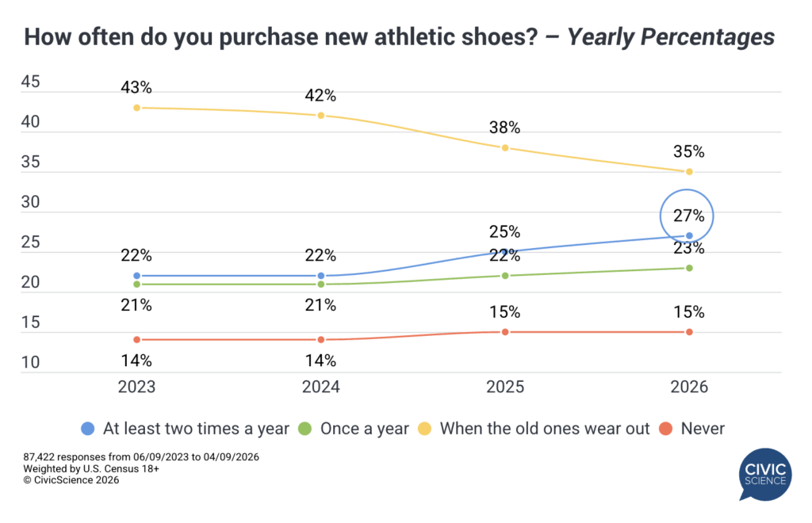Click the CivicScience logo badge
Viewport: 812px width, 523px height.
pos(764,473)
